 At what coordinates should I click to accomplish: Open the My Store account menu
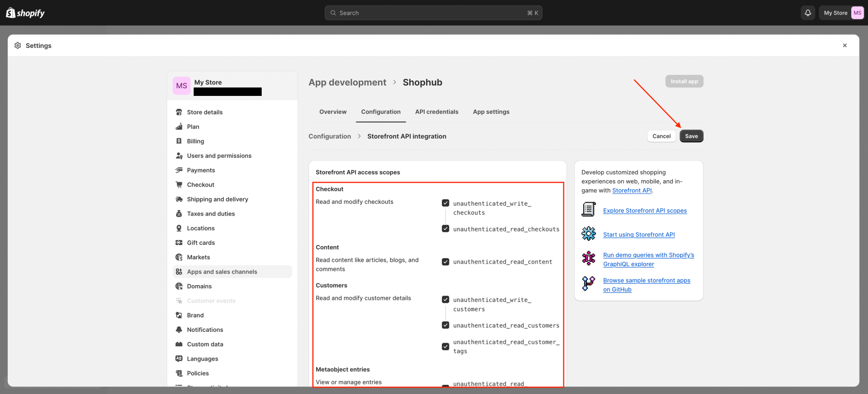(x=840, y=13)
